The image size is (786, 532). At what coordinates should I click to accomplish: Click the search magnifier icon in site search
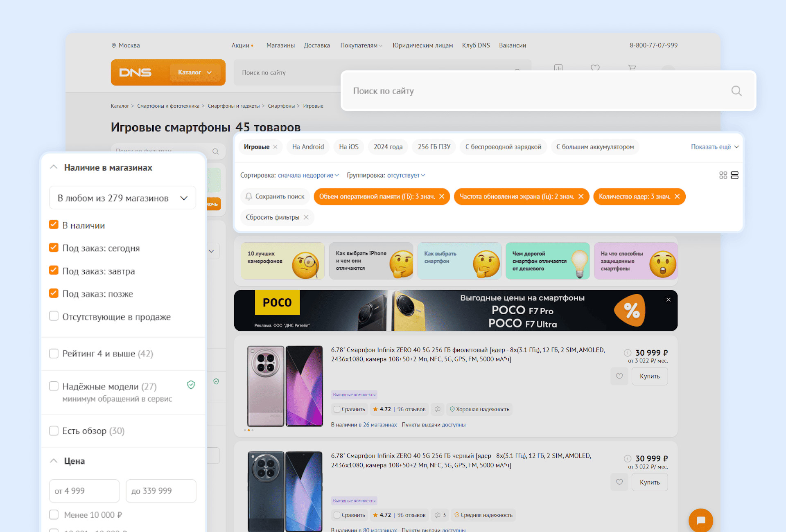(736, 91)
